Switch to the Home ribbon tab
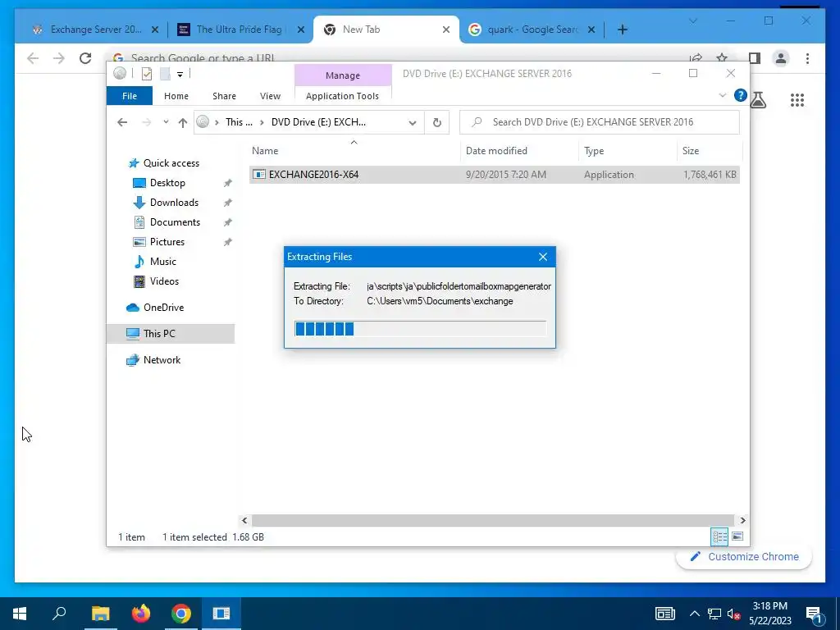Viewport: 840px width, 630px height. click(x=176, y=96)
